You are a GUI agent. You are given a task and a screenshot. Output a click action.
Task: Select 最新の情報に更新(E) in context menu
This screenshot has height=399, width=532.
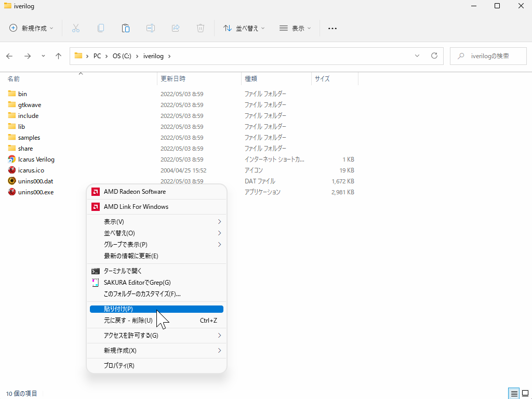156,256
